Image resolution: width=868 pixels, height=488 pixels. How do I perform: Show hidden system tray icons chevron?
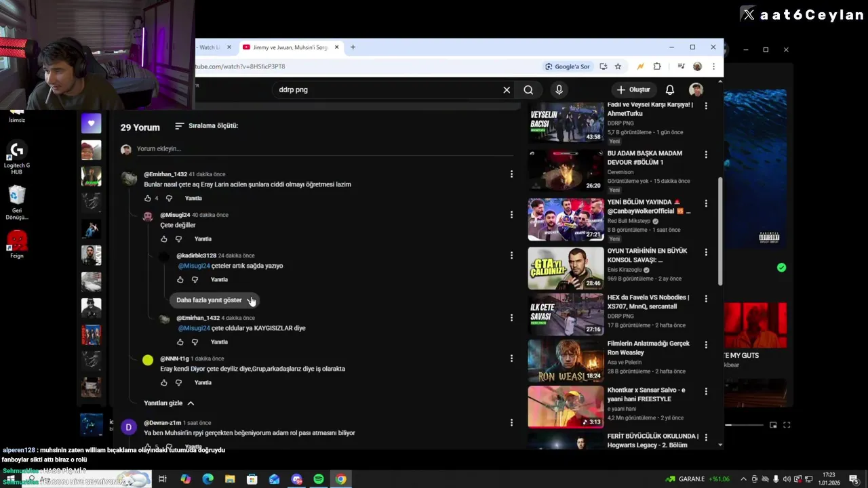(x=743, y=479)
